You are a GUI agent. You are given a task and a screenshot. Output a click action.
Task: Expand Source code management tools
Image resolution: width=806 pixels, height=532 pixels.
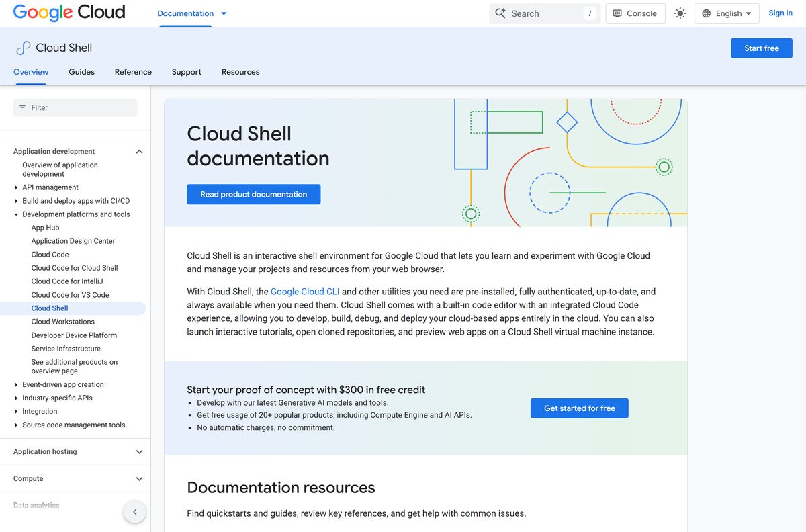pos(16,425)
